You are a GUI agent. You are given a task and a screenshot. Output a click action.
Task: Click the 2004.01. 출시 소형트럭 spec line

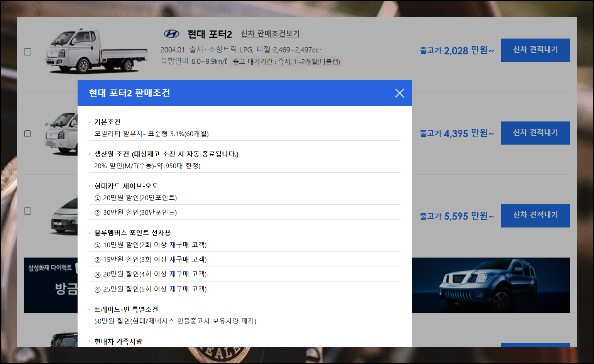pyautogui.click(x=240, y=50)
